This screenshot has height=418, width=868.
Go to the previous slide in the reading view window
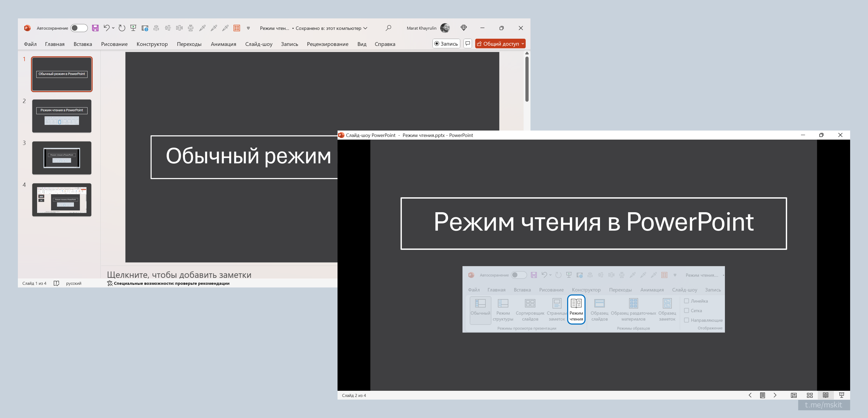750,395
